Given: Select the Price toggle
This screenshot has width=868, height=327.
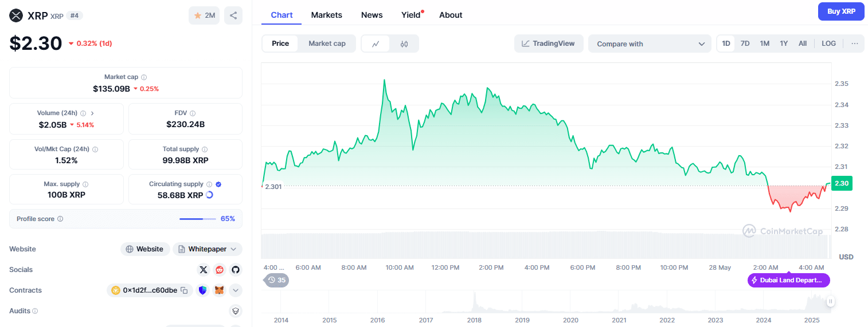Looking at the screenshot, I should coord(280,44).
